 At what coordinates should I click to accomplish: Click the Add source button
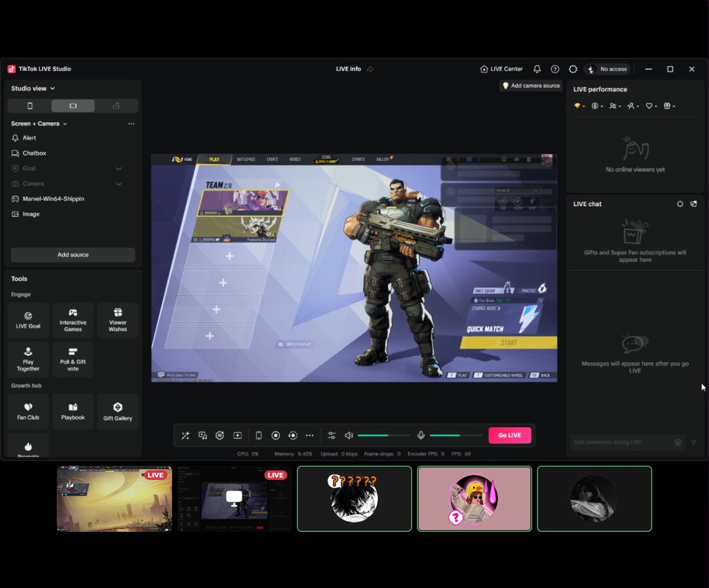73,255
